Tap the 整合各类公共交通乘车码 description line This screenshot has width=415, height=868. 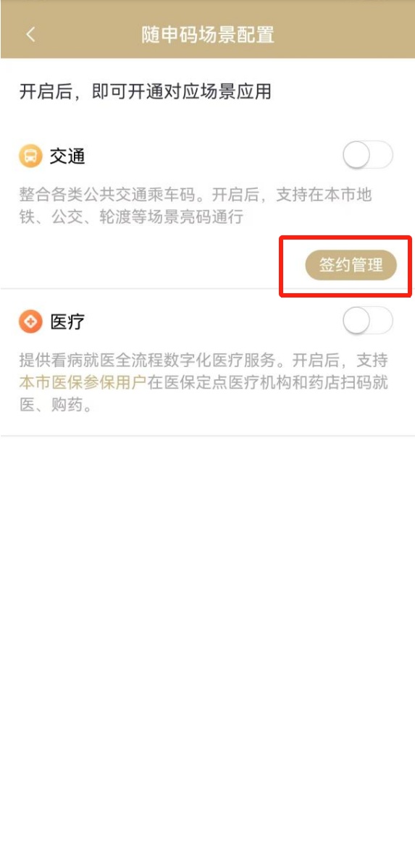[196, 194]
